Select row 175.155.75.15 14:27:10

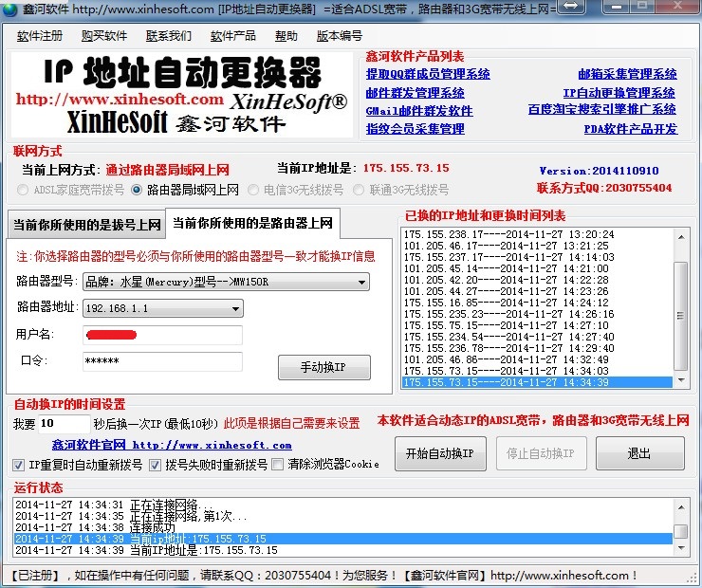(x=538, y=325)
